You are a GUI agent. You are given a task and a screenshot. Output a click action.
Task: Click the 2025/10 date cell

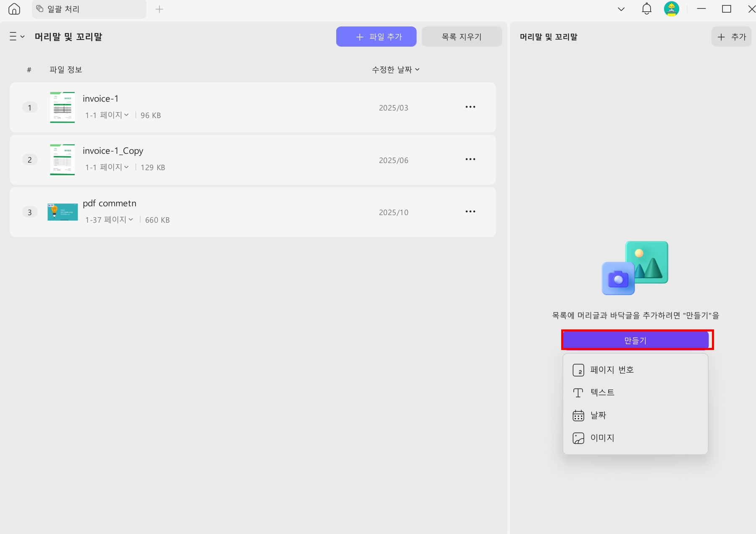tap(393, 213)
